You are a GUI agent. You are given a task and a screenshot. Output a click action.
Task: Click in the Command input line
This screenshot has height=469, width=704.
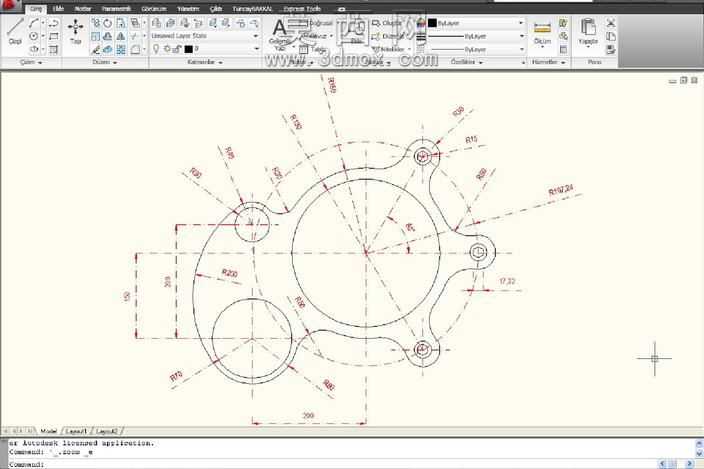[332, 465]
